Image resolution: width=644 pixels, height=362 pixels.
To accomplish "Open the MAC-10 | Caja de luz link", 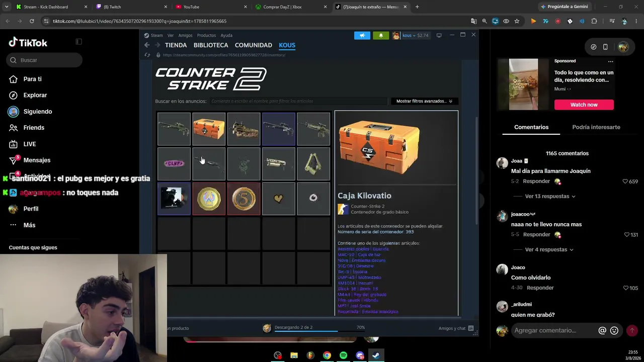I will (359, 255).
